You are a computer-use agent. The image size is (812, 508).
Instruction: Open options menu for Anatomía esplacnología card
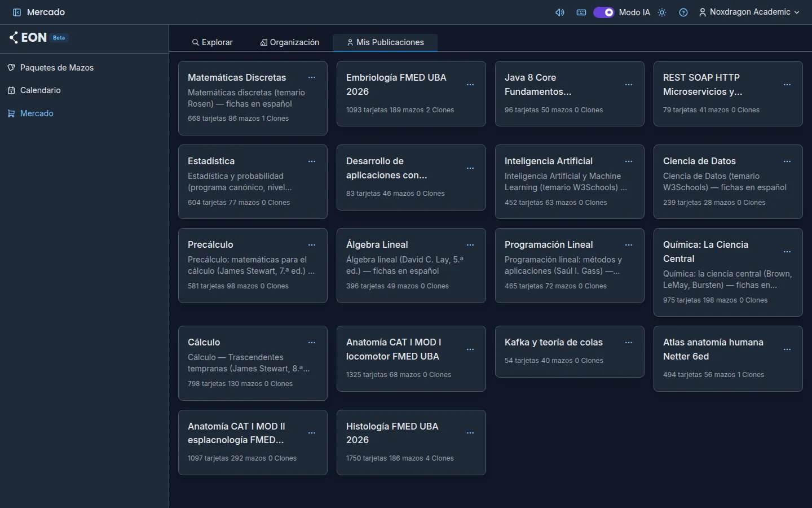pos(312,433)
